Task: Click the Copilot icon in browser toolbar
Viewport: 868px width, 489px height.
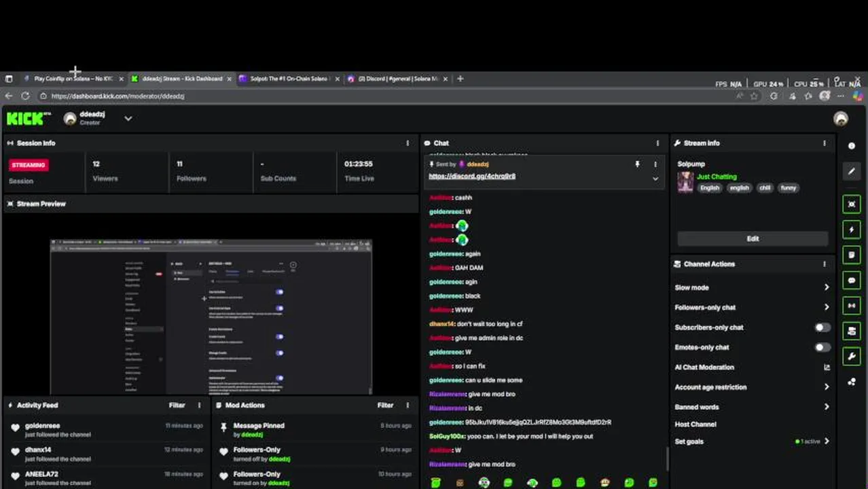Action: click(x=858, y=96)
